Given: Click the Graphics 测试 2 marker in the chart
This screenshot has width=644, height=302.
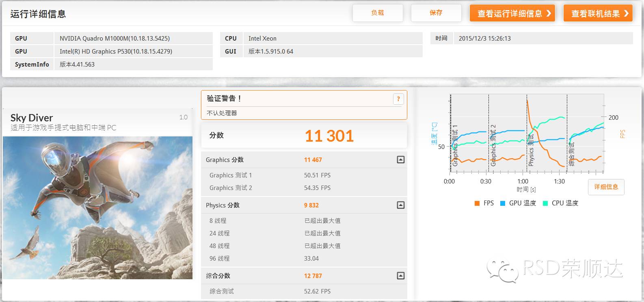Looking at the screenshot, I should click(493, 145).
